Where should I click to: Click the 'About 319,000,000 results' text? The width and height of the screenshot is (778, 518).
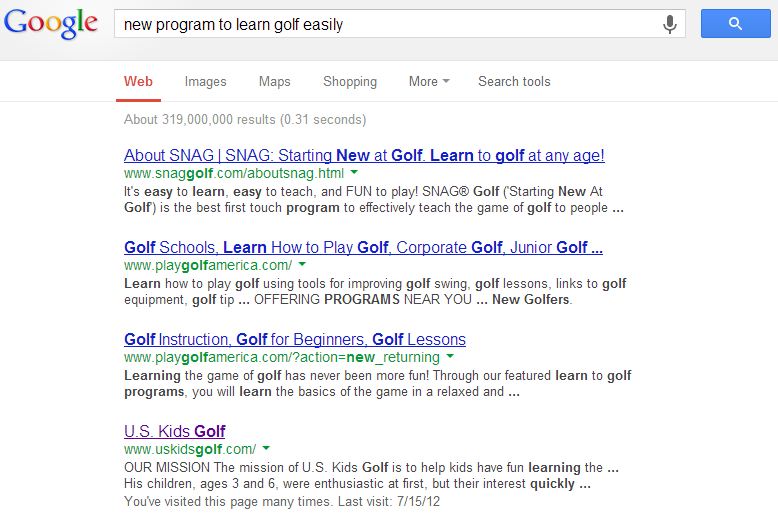click(x=245, y=120)
